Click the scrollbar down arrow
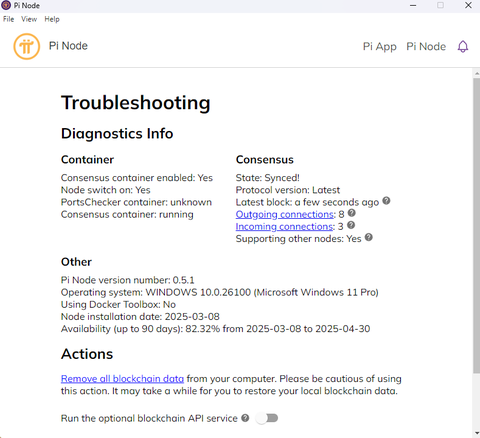 click(x=476, y=433)
